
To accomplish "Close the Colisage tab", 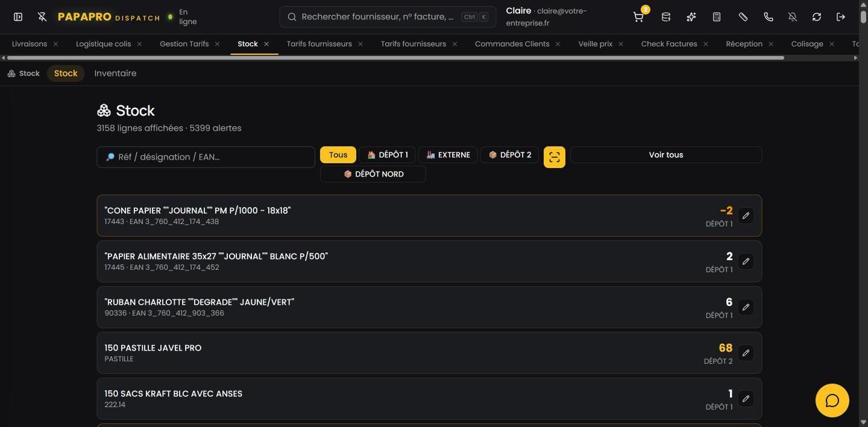I will tap(832, 44).
